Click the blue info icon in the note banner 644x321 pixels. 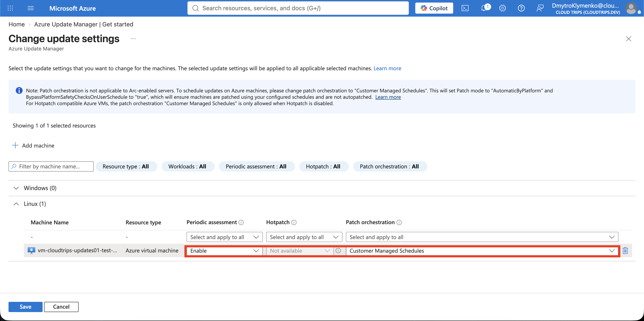(x=19, y=90)
